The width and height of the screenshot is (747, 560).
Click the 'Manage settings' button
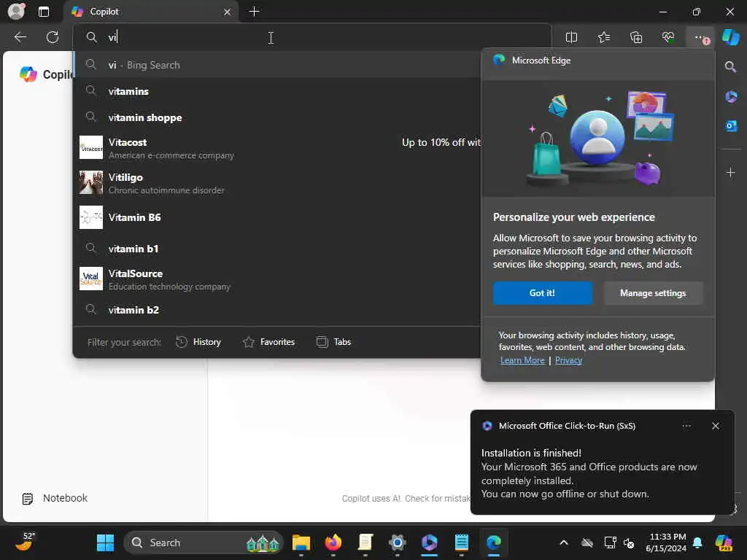[653, 293]
